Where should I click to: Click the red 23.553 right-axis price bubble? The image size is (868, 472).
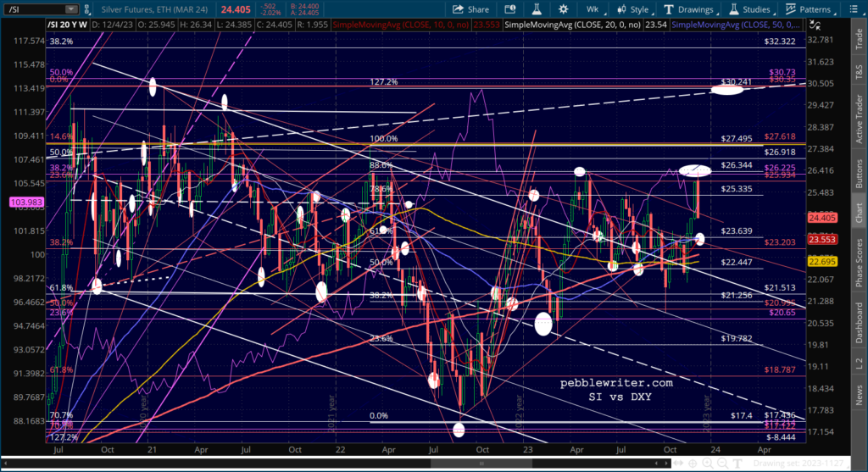point(822,240)
